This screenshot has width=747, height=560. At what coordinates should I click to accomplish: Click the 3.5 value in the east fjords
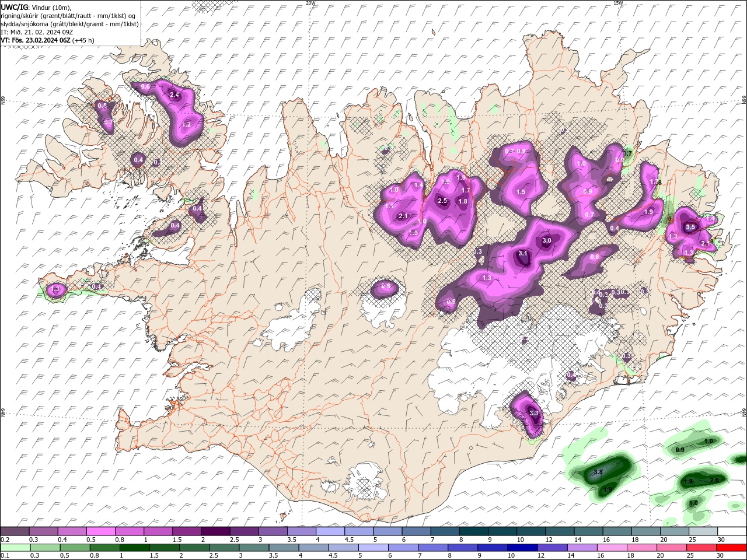(x=690, y=227)
